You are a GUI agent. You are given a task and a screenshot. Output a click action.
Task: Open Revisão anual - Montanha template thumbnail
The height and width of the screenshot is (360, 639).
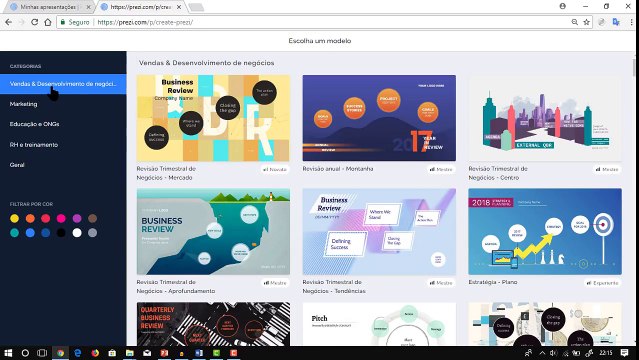[379, 118]
